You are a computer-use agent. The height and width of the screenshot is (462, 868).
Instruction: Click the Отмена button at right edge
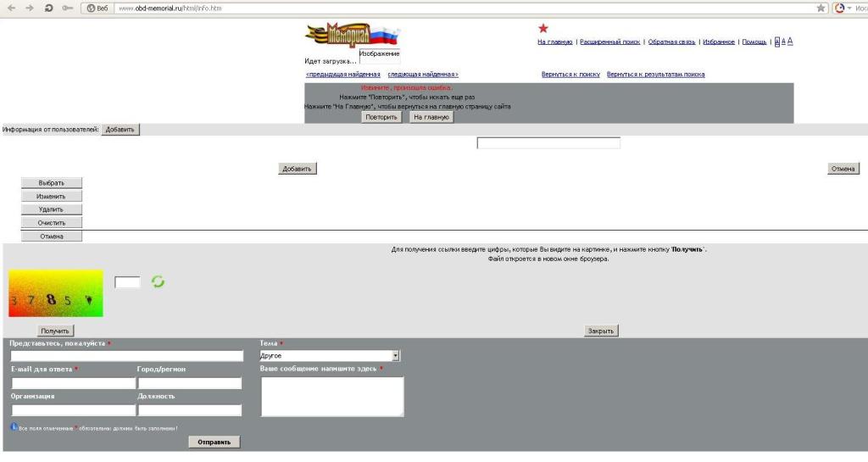click(x=843, y=169)
